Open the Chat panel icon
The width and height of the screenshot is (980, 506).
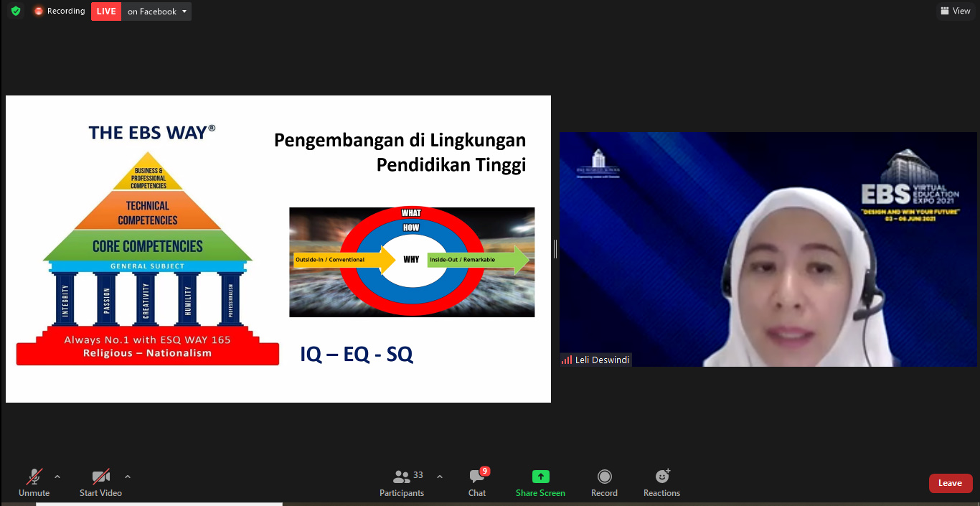click(x=477, y=477)
